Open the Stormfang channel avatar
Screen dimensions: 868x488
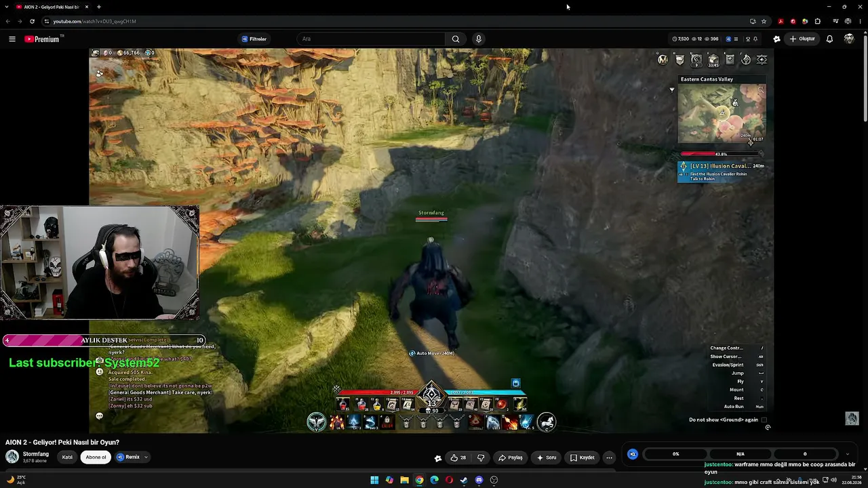12,457
